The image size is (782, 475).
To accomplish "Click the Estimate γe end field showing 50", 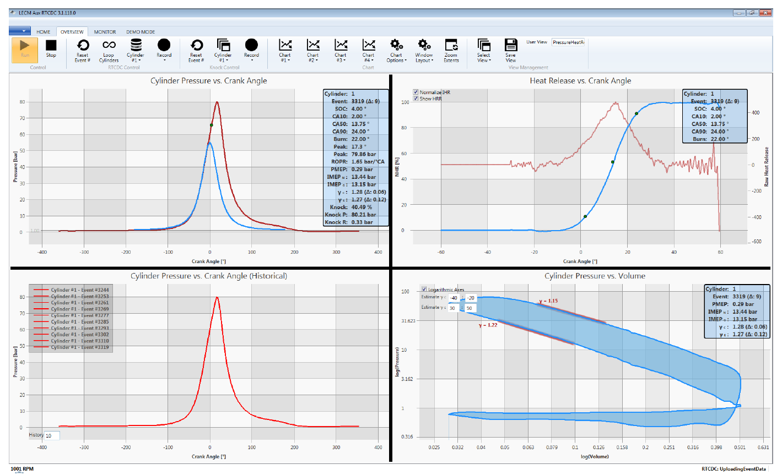I will pyautogui.click(x=471, y=308).
